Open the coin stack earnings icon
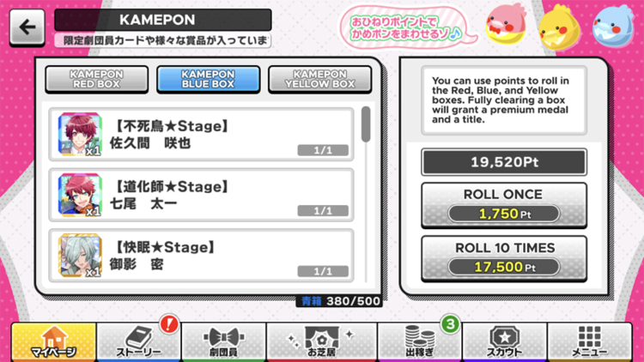The image size is (644, 362). point(420,342)
